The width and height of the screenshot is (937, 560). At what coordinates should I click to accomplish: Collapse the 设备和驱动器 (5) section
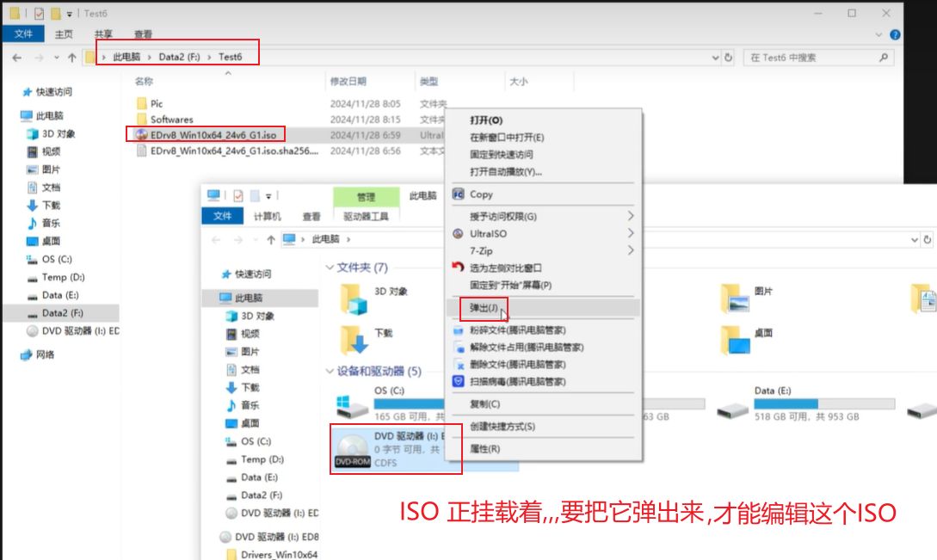pos(330,372)
